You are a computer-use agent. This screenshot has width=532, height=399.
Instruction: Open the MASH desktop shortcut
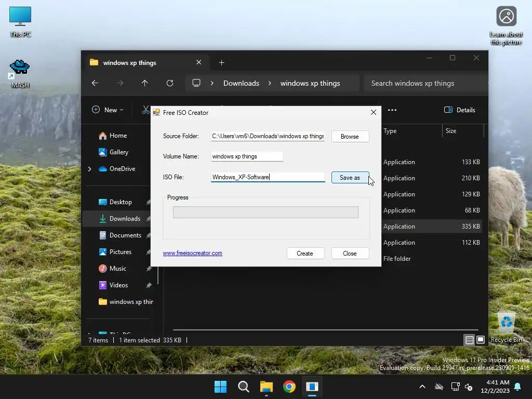[20, 74]
